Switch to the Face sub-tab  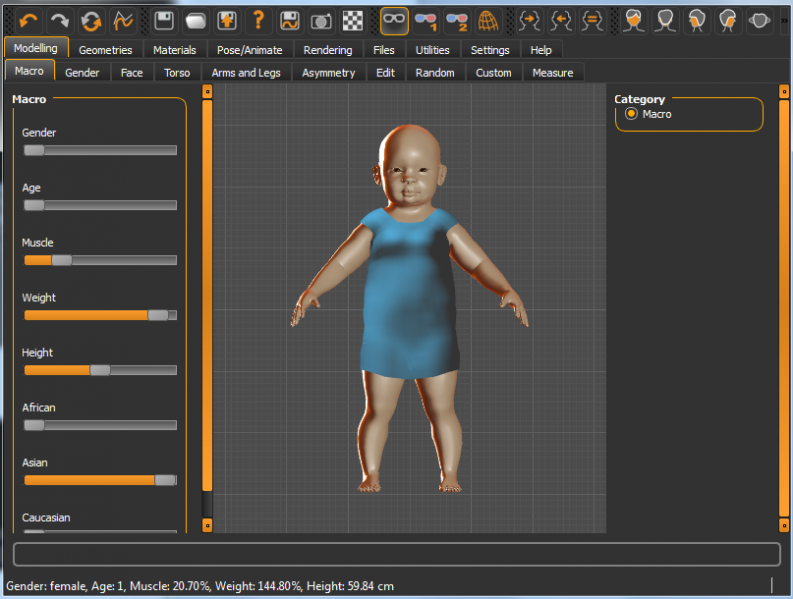132,73
